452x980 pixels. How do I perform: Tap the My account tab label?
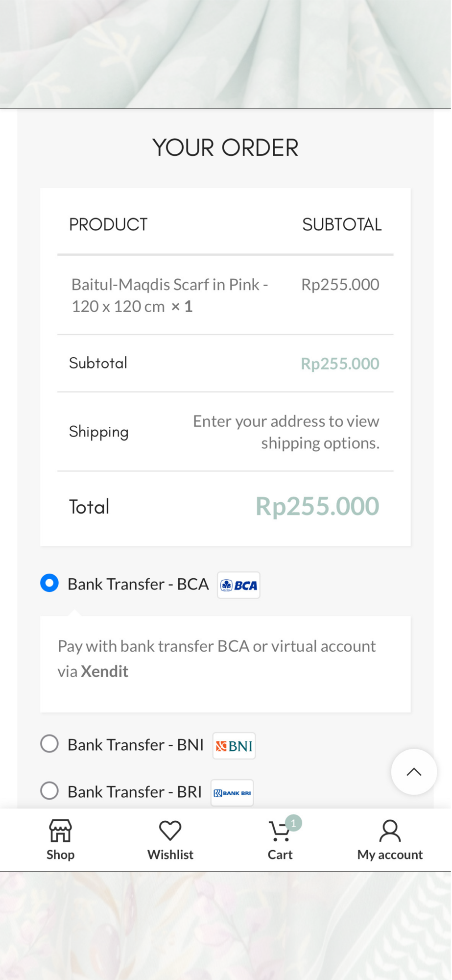(x=390, y=855)
